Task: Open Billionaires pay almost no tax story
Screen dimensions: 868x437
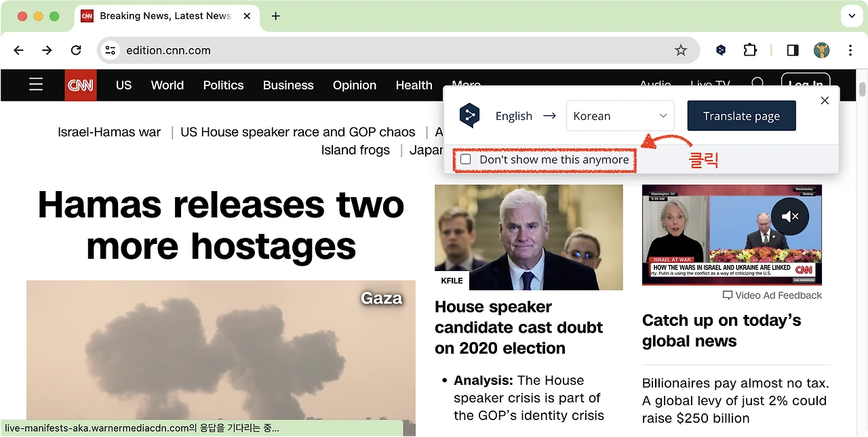Action: (x=734, y=400)
